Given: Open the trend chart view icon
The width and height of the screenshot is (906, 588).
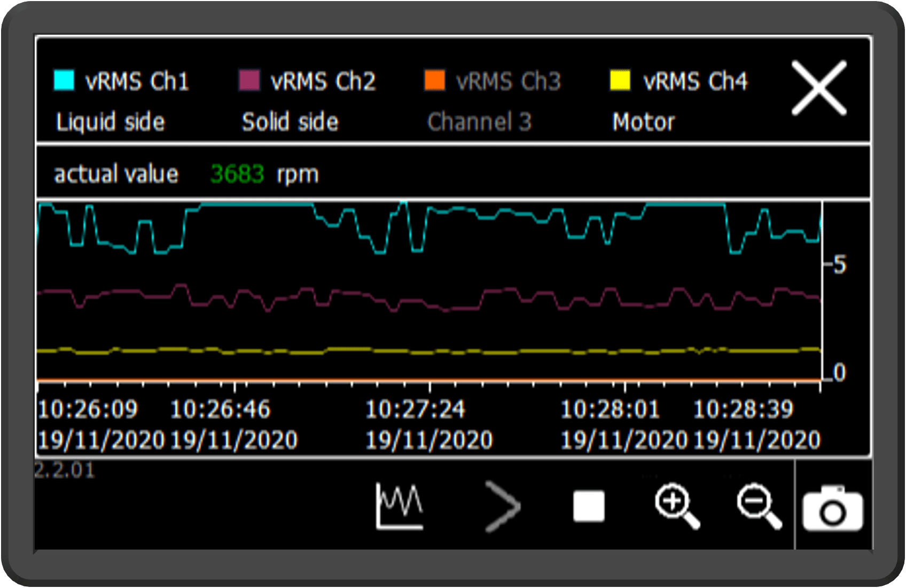Looking at the screenshot, I should [400, 506].
